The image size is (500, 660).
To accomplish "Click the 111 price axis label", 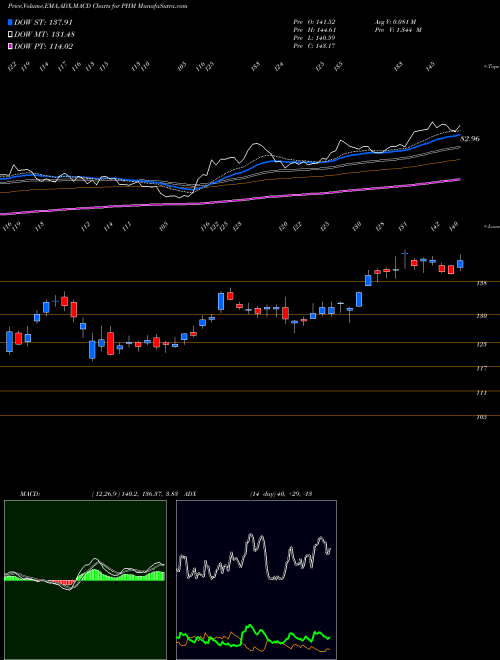I will coord(481,393).
